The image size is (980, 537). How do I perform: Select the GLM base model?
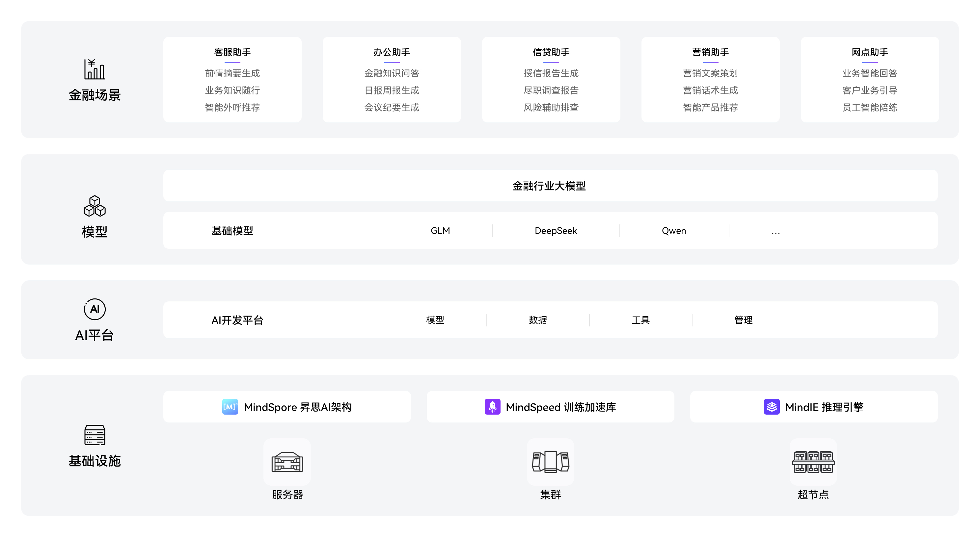440,231
